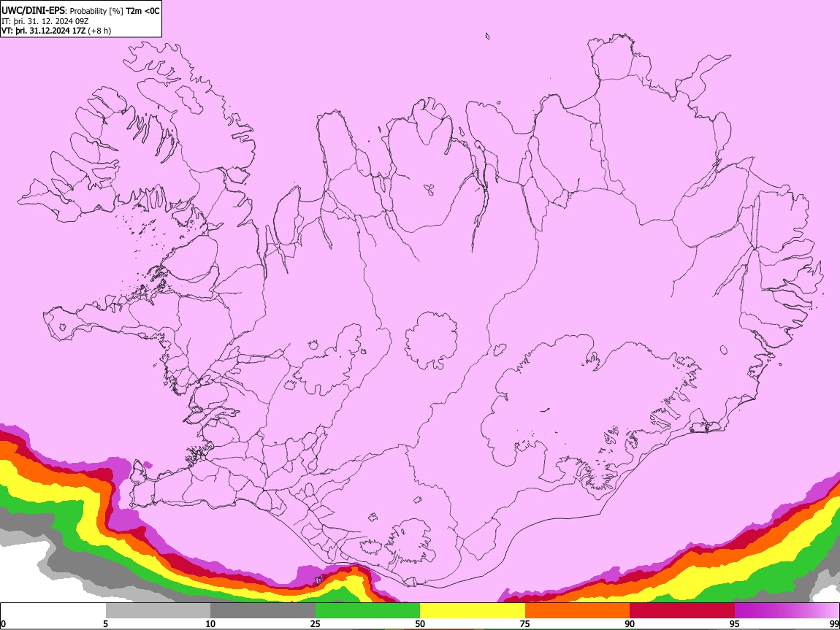Click the legend label '75'
Image resolution: width=840 pixels, height=630 pixels.
[x=525, y=623]
